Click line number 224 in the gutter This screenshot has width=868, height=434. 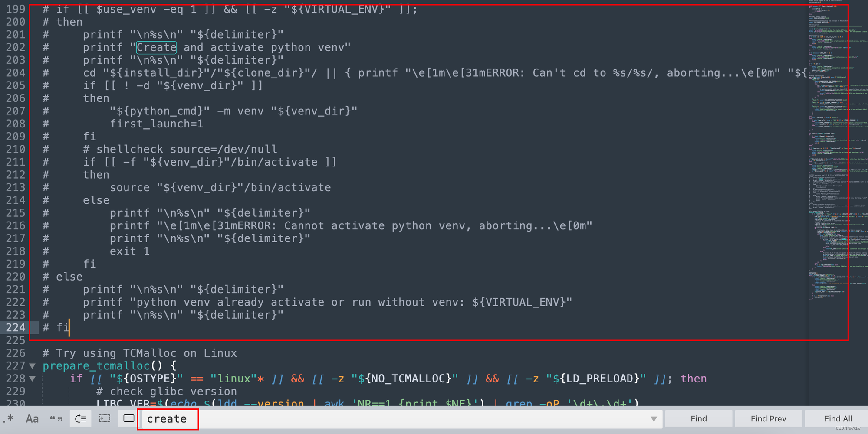(16, 327)
